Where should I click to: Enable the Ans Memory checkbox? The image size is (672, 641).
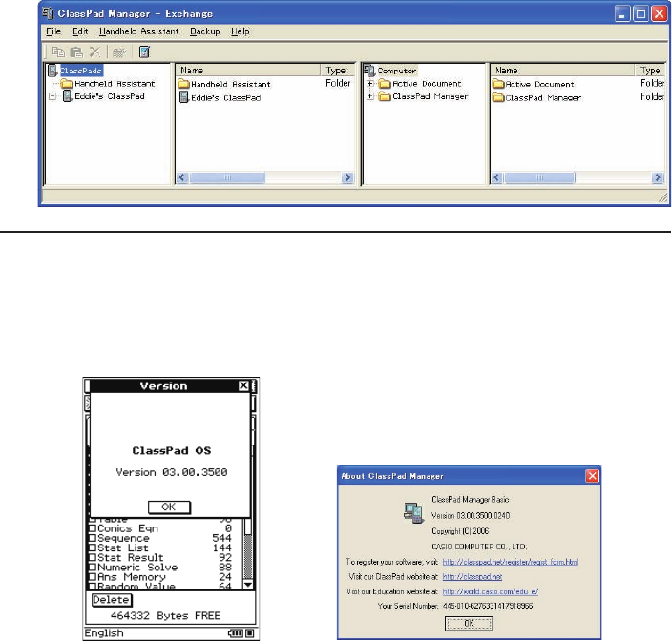pyautogui.click(x=93, y=577)
